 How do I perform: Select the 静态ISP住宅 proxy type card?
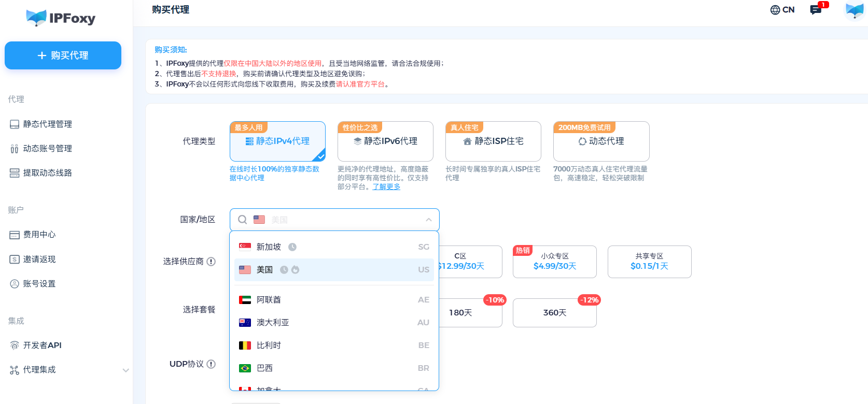tap(493, 141)
